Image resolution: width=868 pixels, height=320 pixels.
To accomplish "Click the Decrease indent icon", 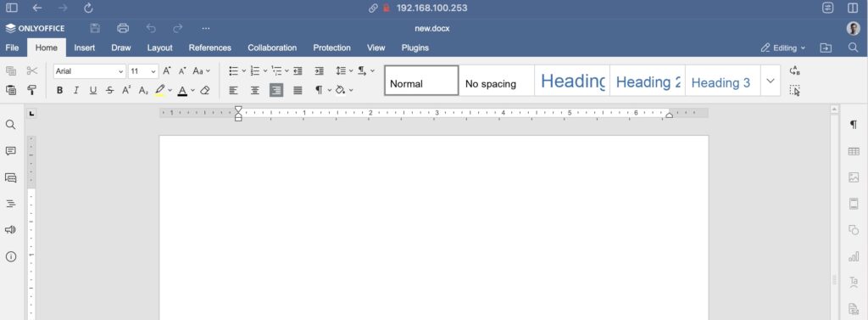I will tap(298, 71).
